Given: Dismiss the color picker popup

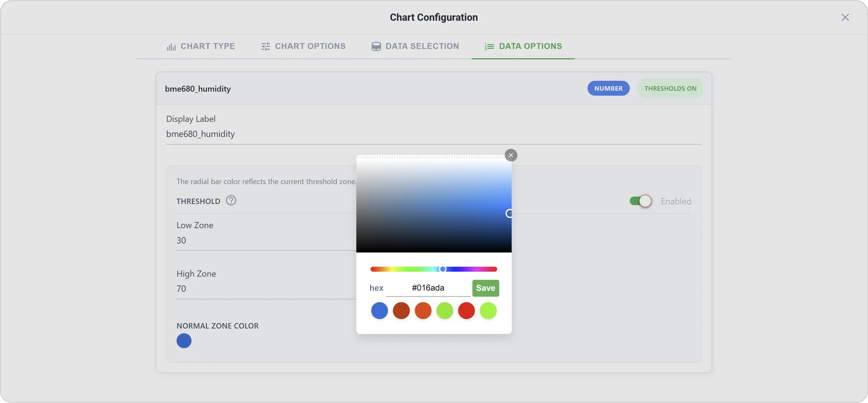Looking at the screenshot, I should pyautogui.click(x=511, y=155).
